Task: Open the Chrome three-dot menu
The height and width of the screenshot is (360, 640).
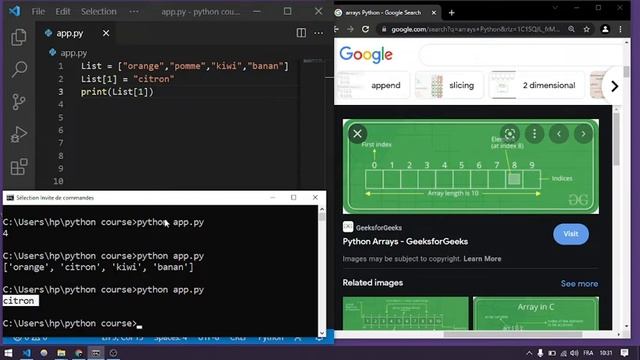Action: [x=620, y=29]
